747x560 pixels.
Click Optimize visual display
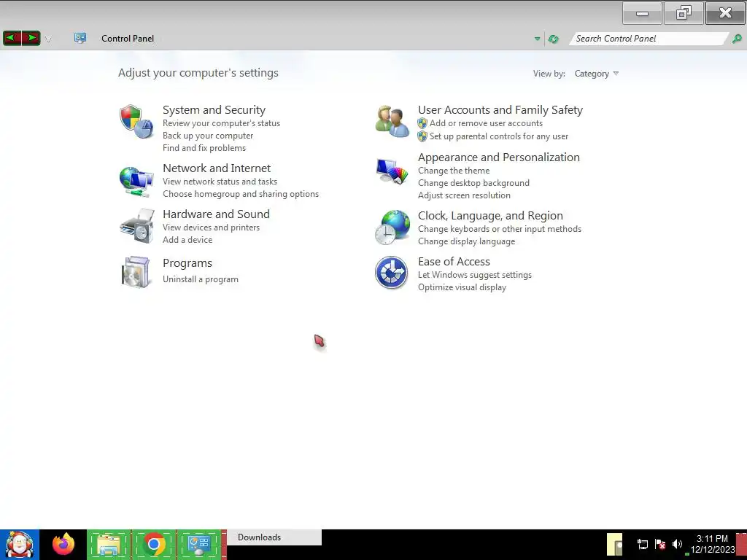tap(462, 287)
